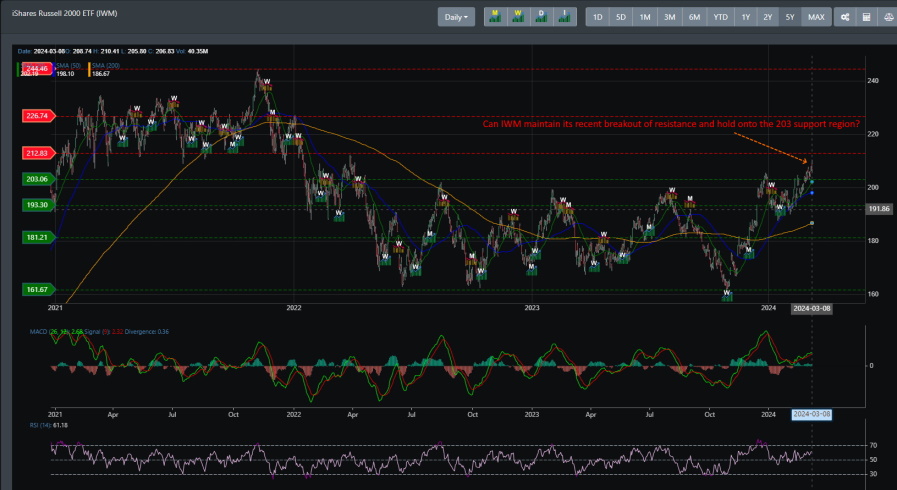The width and height of the screenshot is (897, 490).
Task: Click the blue SMA 50 endpoint dot
Action: coord(812,193)
